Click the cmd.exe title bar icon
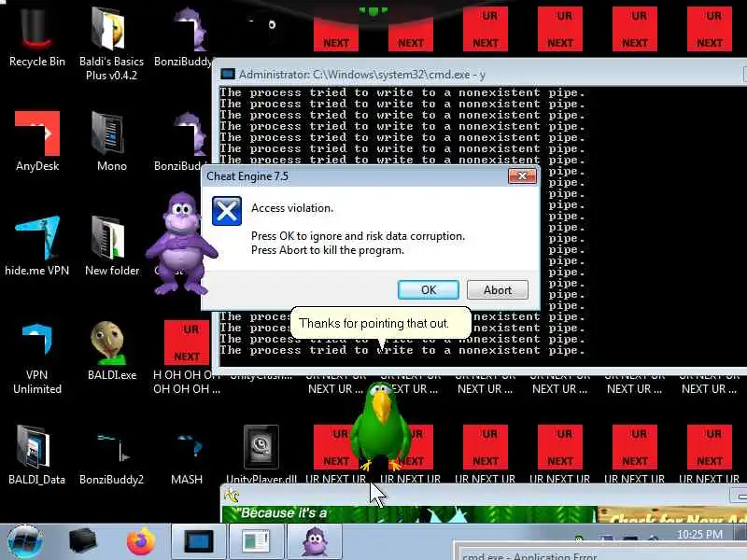Screen dimensions: 747x560 click(228, 75)
